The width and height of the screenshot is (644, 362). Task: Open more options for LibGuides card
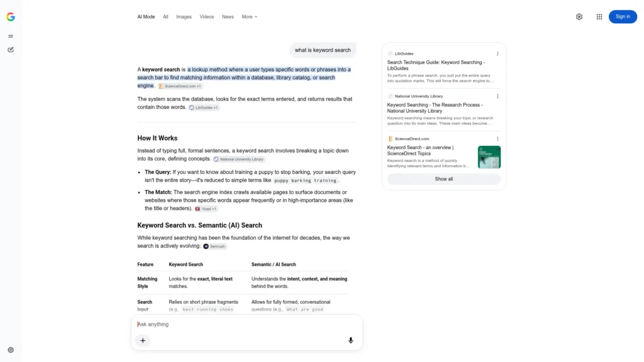(x=497, y=54)
